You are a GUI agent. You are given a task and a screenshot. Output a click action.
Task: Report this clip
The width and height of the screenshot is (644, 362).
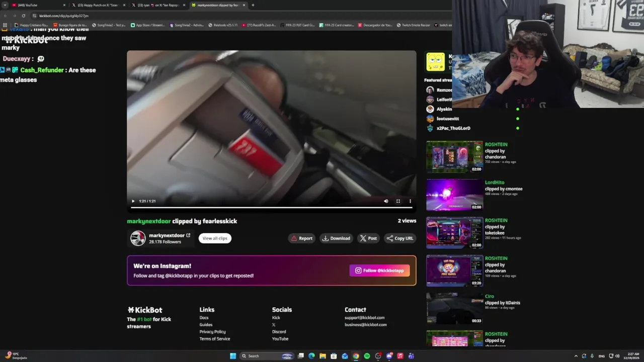click(302, 238)
